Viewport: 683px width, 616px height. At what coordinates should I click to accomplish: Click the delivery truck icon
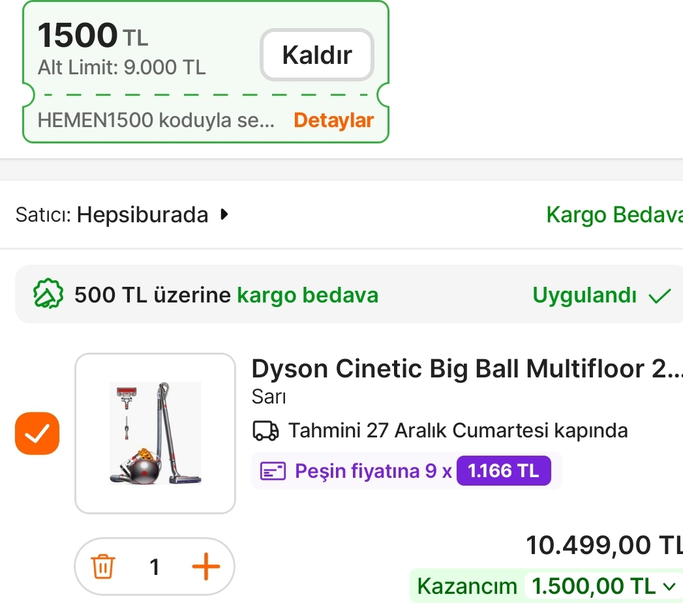click(x=265, y=431)
